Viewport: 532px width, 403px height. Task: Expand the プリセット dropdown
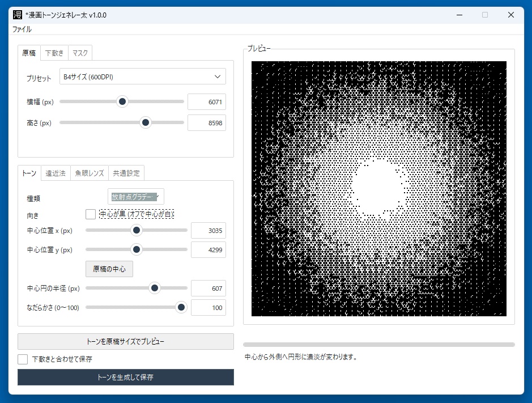pos(143,77)
